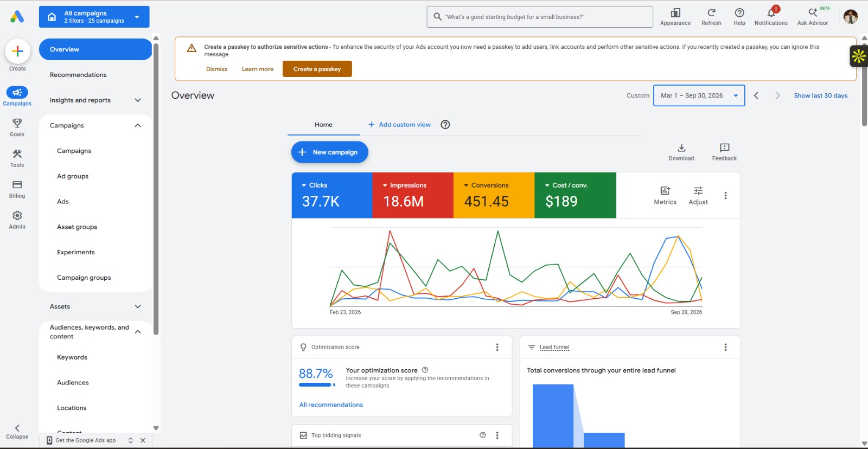This screenshot has width=868, height=449.
Task: Open Optimization score card options
Action: (497, 347)
